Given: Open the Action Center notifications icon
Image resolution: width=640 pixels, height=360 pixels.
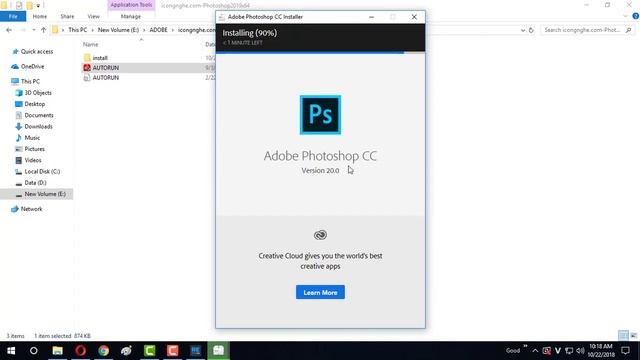Looking at the screenshot, I should [625, 351].
